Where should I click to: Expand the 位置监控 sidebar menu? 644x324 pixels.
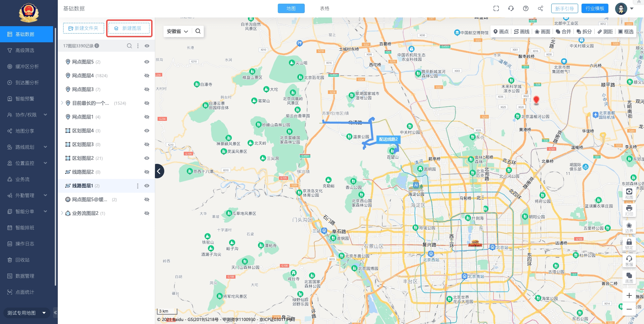[27, 163]
